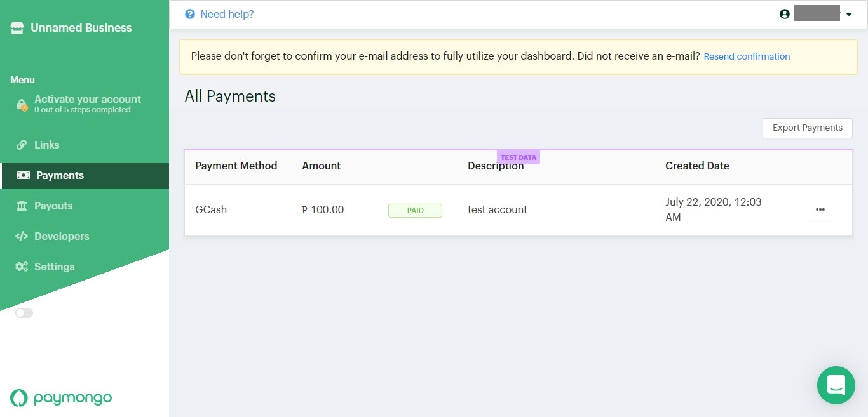Screen dimensions: 868x417
Task: Open Settings using the gears icon
Action: pos(20,267)
